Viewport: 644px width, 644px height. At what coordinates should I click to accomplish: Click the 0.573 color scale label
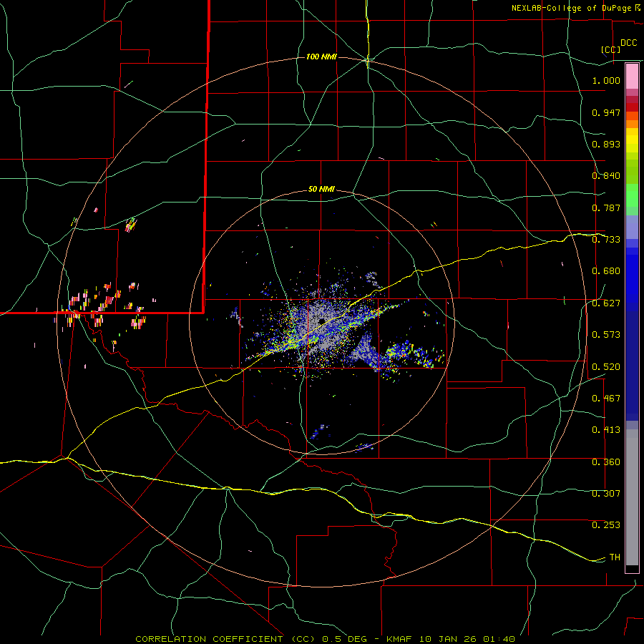click(x=606, y=335)
